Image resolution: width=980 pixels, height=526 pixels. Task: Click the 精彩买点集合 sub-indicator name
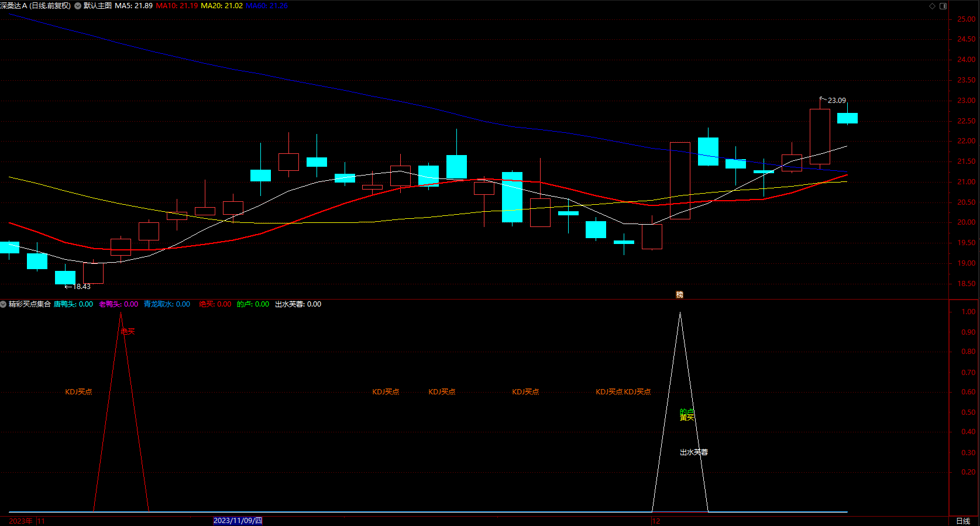pyautogui.click(x=30, y=304)
